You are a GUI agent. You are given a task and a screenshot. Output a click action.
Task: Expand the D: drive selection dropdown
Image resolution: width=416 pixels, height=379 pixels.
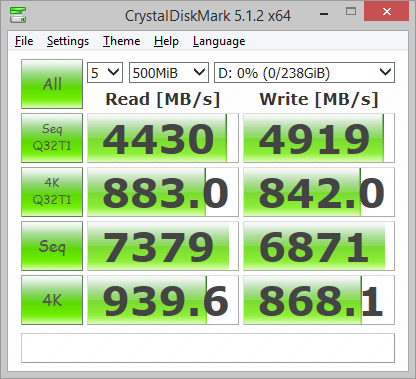click(304, 72)
